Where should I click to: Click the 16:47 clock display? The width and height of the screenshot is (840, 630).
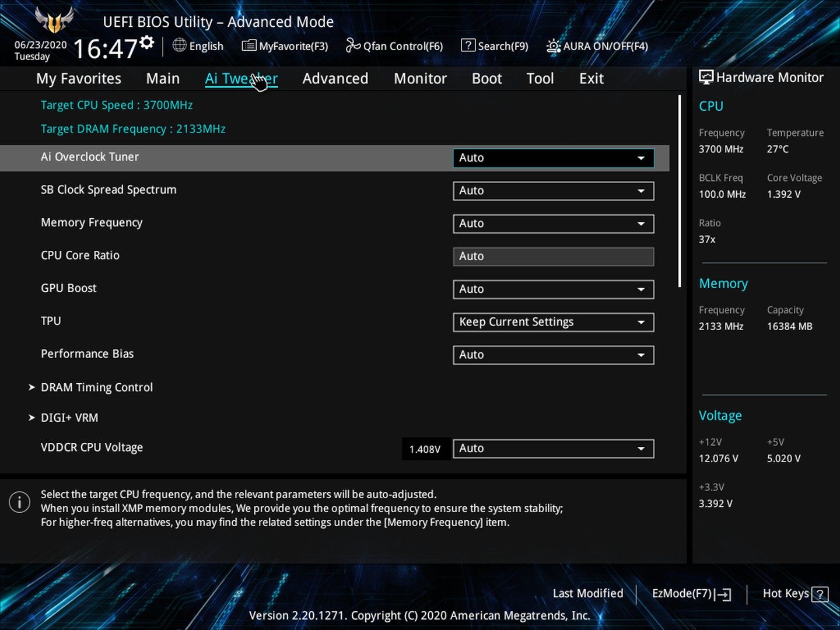[x=105, y=49]
